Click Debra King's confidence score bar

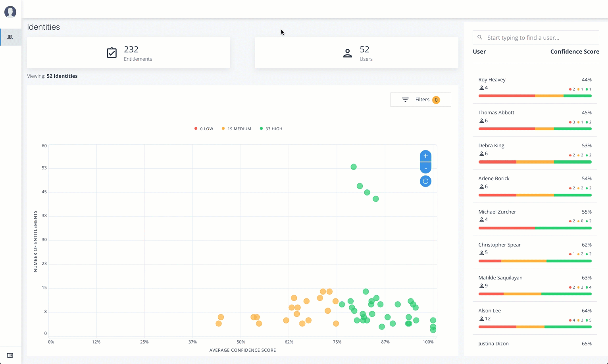[535, 162]
